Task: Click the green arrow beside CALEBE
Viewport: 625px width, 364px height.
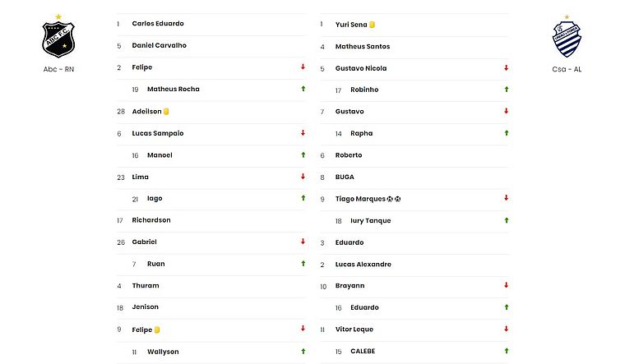Action: click(x=507, y=351)
